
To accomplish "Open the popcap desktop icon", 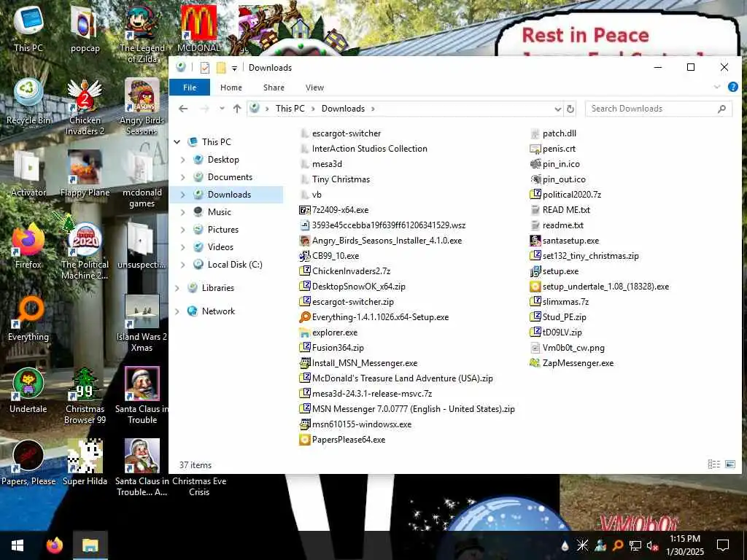I will tap(85, 28).
